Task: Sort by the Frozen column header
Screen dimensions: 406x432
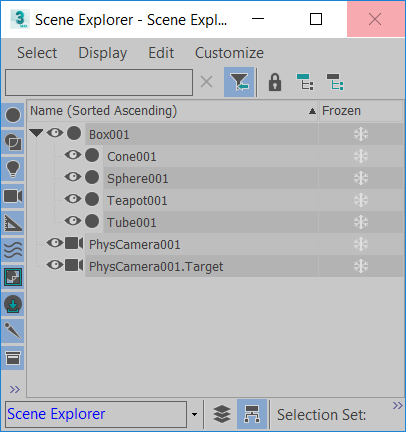Action: 361,111
